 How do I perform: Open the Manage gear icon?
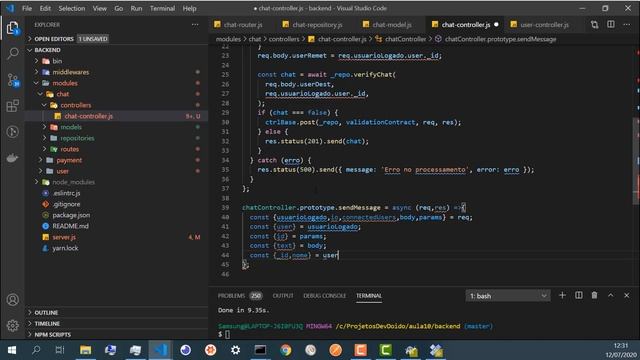pos(13,325)
